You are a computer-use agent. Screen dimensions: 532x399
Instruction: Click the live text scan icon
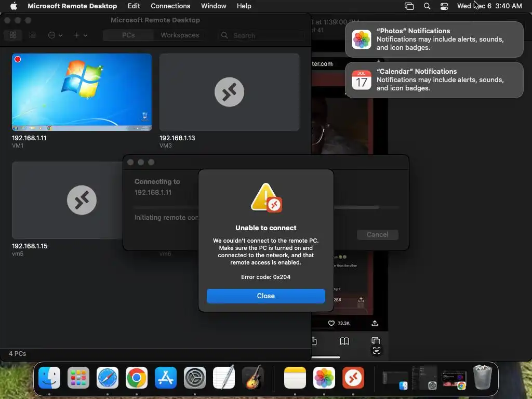(376, 351)
